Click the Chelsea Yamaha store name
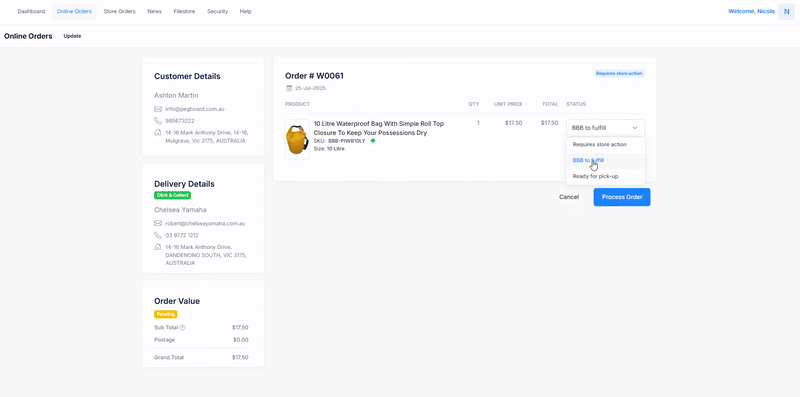 (x=180, y=210)
